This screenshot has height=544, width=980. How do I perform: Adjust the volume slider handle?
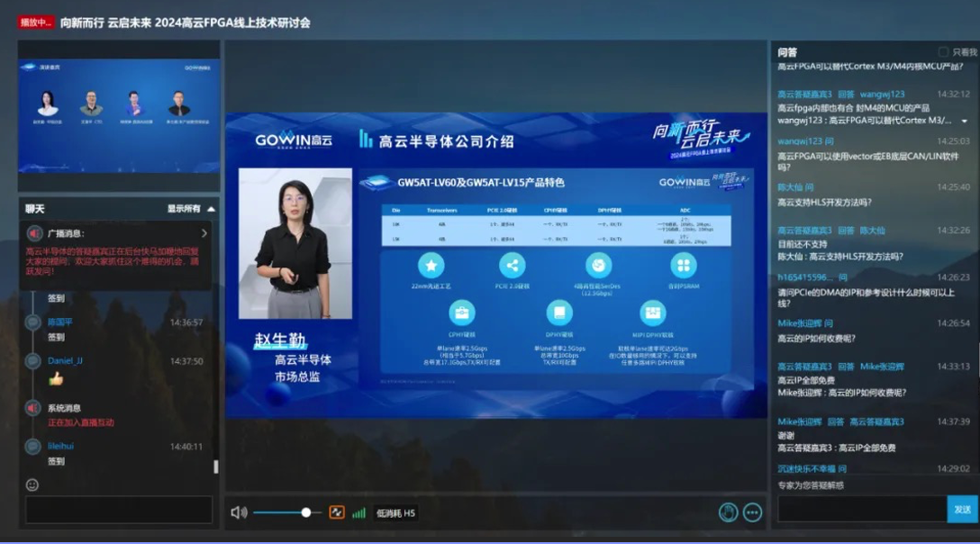click(x=305, y=512)
